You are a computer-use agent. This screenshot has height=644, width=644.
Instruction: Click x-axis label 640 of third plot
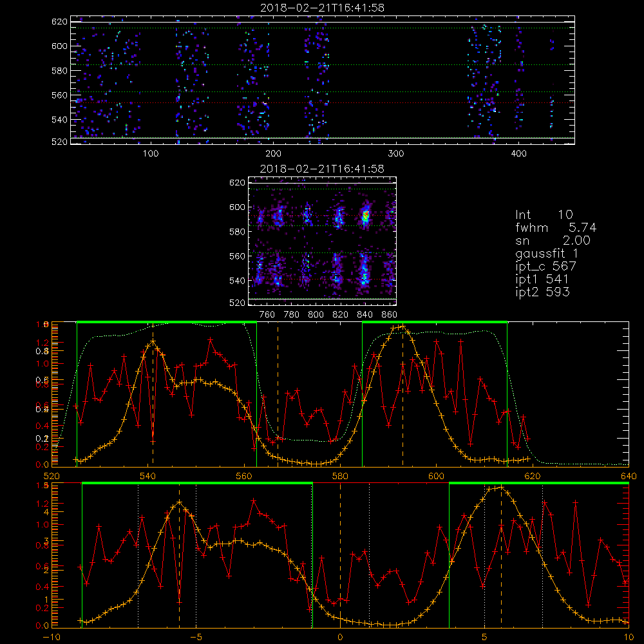point(629,477)
